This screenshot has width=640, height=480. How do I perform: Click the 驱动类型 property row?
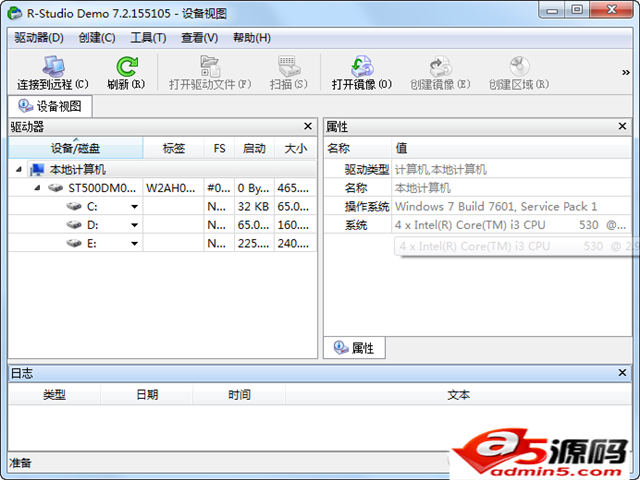(x=478, y=169)
